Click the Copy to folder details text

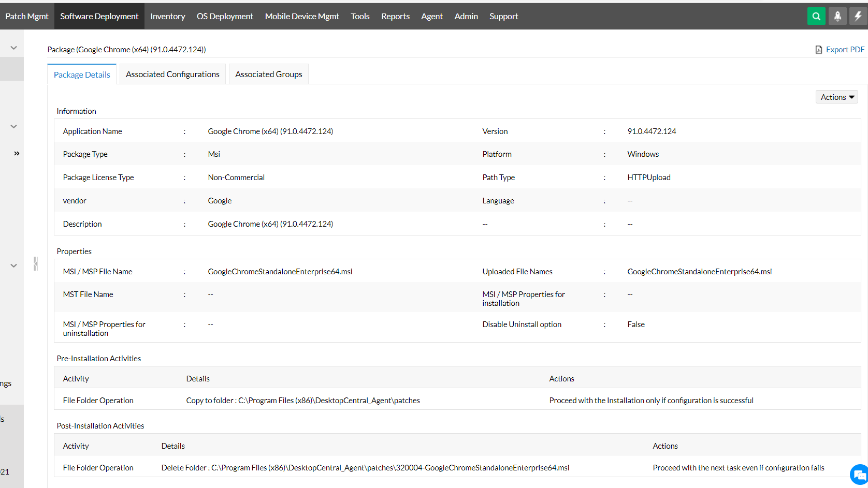(x=303, y=401)
